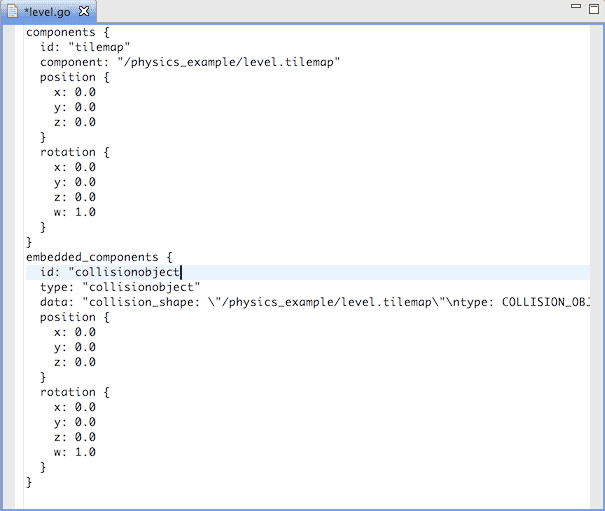Maximize the editor pane

click(594, 8)
